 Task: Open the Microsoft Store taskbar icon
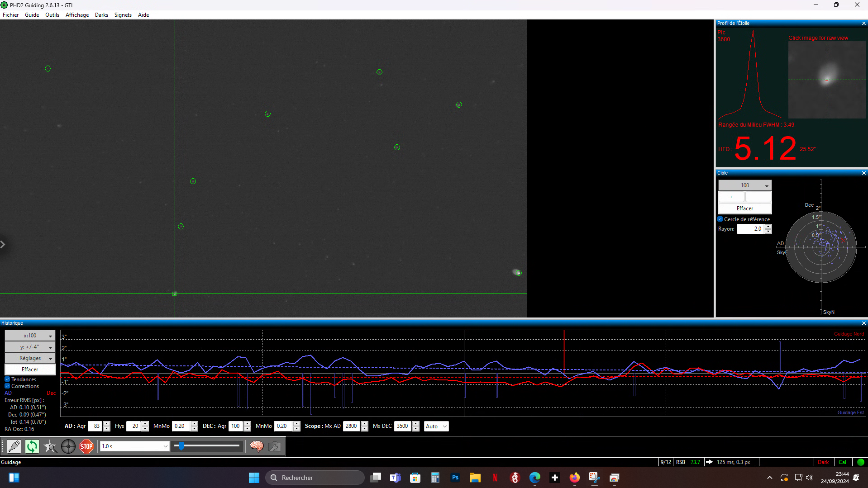[x=415, y=478]
